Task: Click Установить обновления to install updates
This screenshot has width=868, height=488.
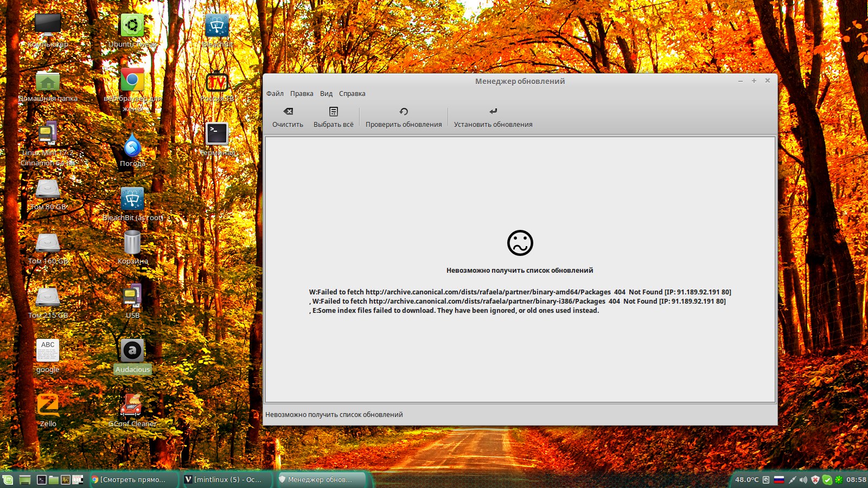Action: point(493,117)
